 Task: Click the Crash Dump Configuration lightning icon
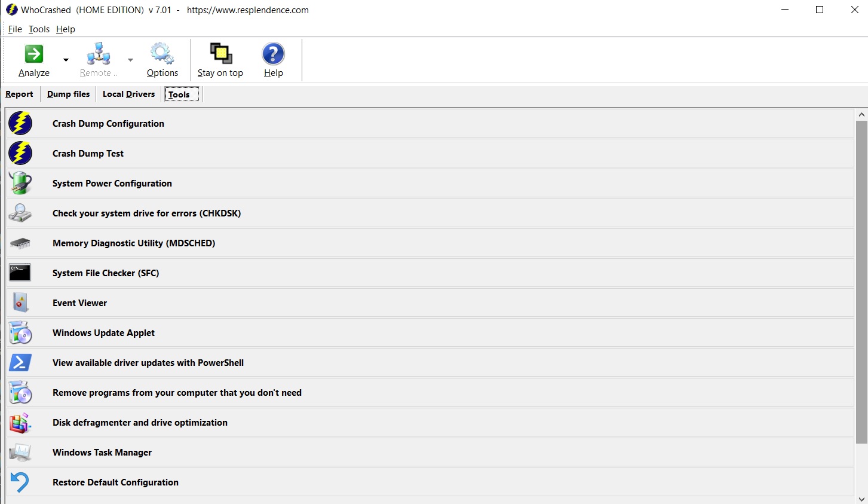click(x=20, y=123)
